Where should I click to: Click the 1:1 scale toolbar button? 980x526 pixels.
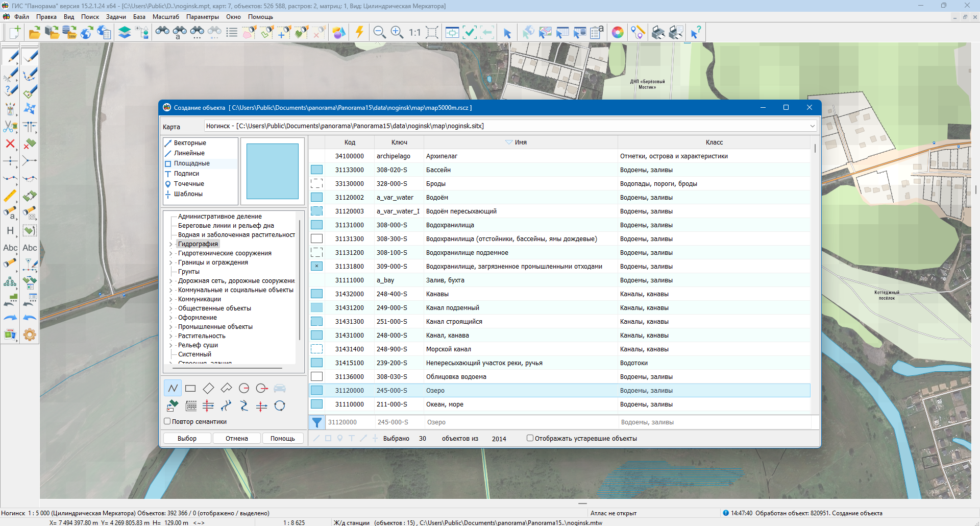coord(414,32)
